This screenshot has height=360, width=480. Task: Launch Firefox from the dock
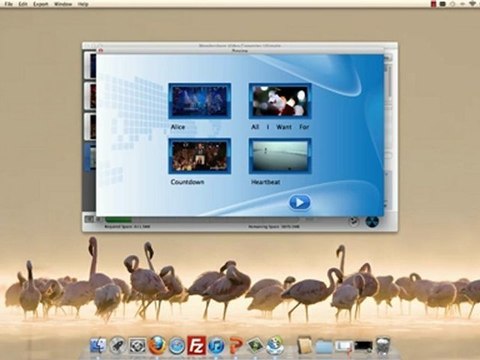pos(157,345)
